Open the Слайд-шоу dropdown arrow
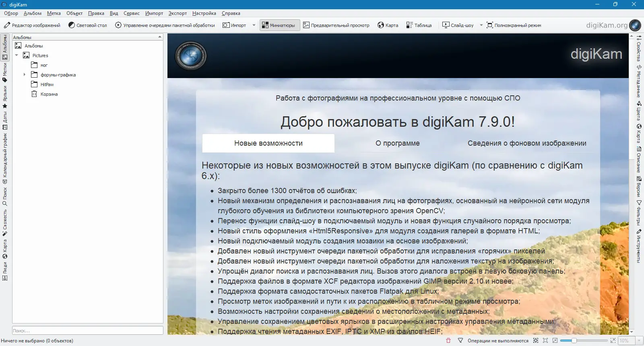The height and width of the screenshot is (346, 644). 481,25
